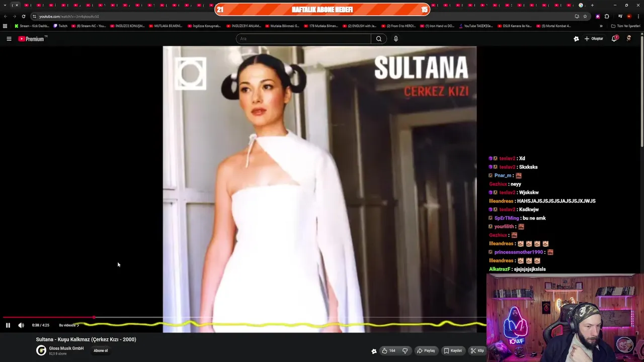Reload the page with the refresh icon
644x362 pixels.
click(23, 16)
